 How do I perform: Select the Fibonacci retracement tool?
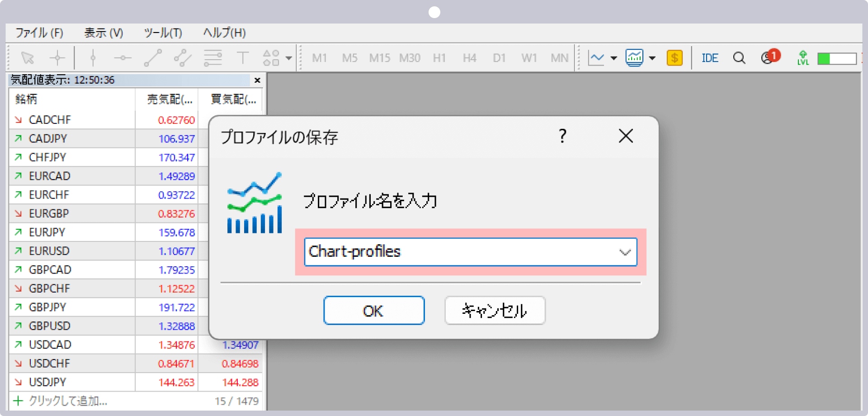click(x=212, y=58)
